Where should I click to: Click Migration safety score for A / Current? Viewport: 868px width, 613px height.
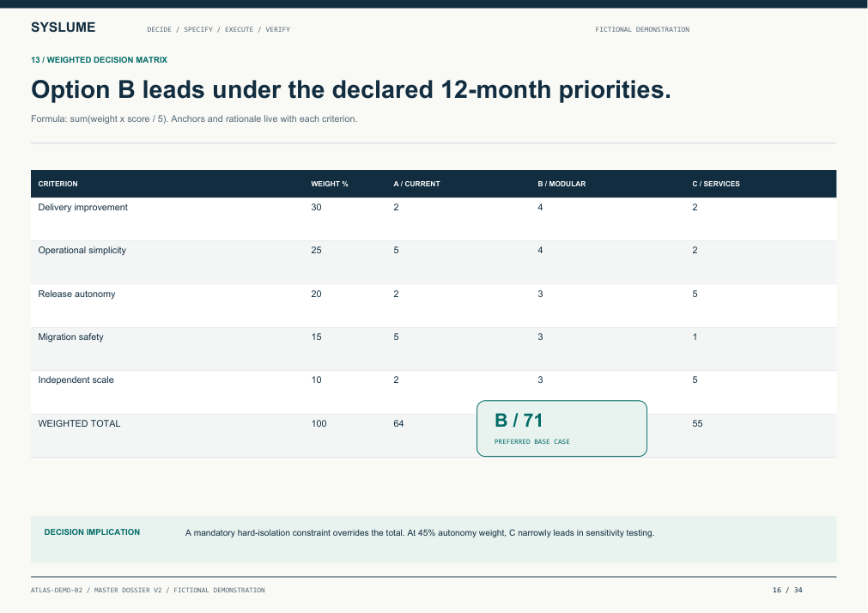(396, 337)
